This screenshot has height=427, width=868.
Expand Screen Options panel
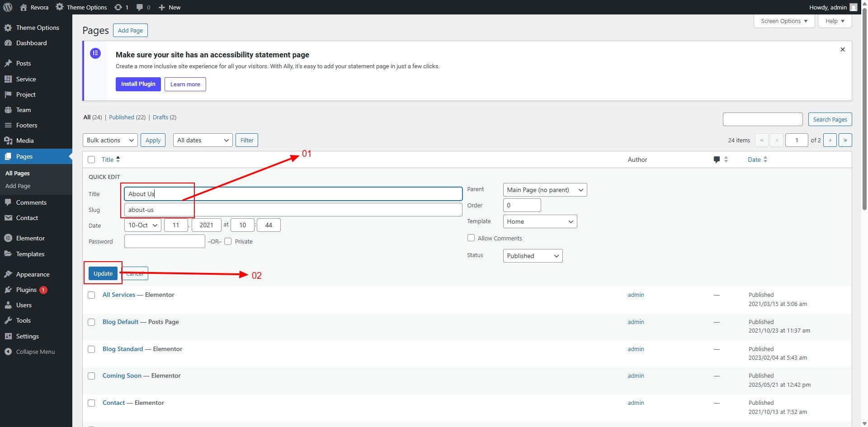point(784,21)
